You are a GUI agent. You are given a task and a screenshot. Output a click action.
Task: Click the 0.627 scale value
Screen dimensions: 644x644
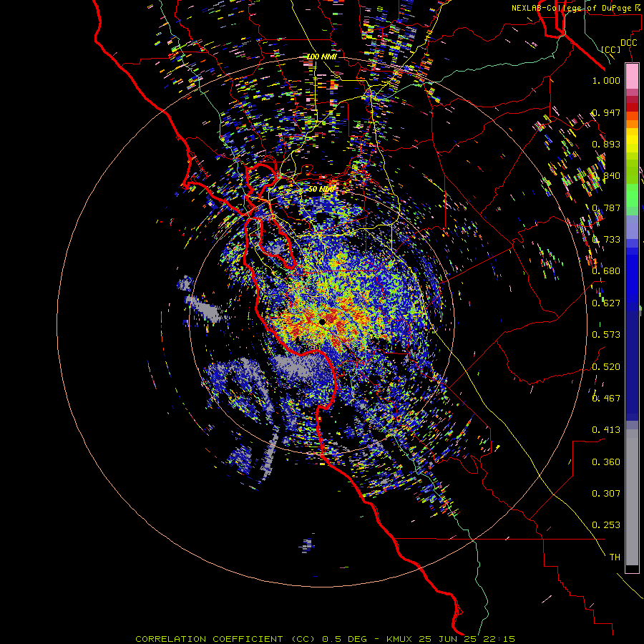click(606, 303)
